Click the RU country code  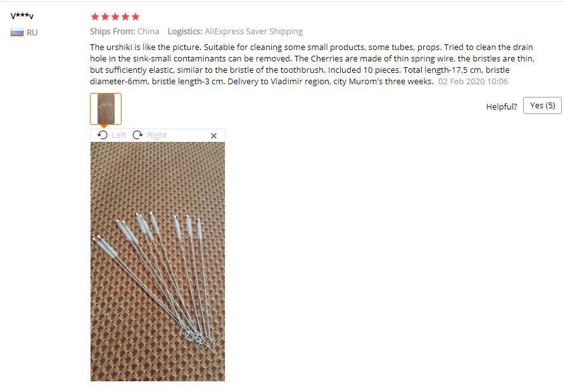pyautogui.click(x=32, y=32)
